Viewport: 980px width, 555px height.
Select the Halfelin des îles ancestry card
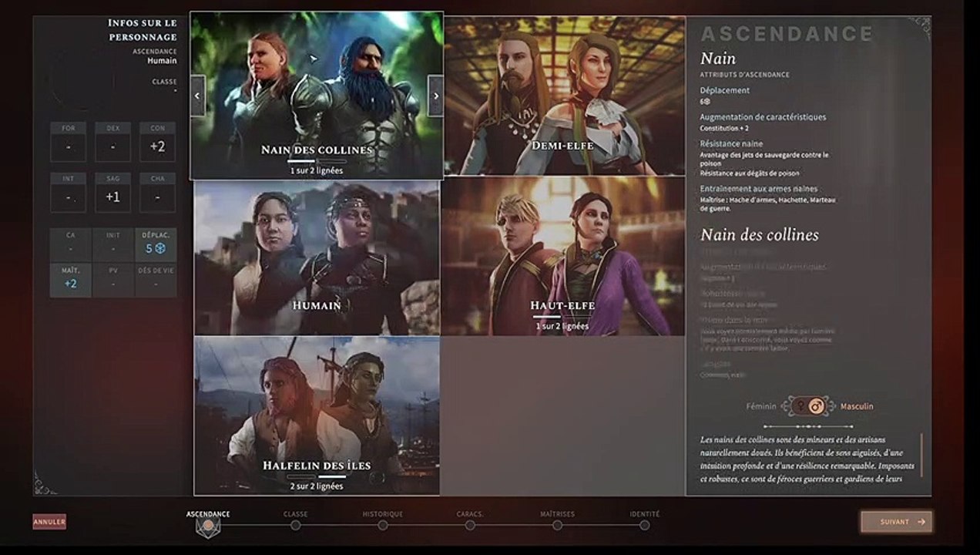coord(317,415)
